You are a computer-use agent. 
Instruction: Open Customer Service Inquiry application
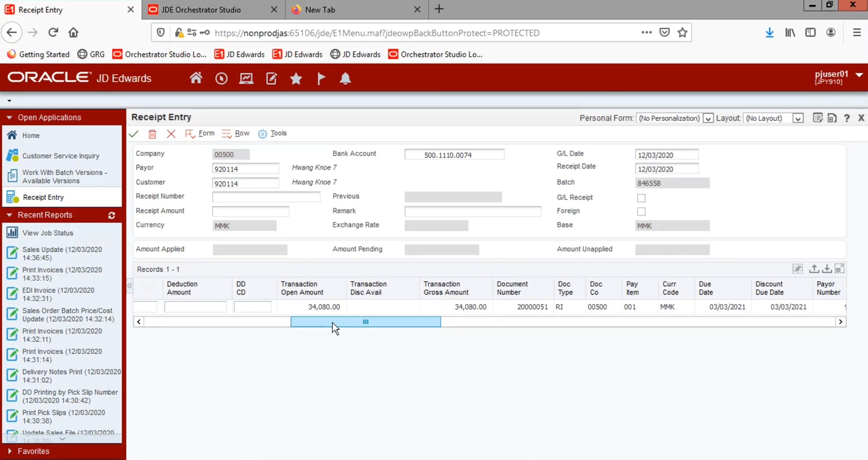click(x=60, y=156)
